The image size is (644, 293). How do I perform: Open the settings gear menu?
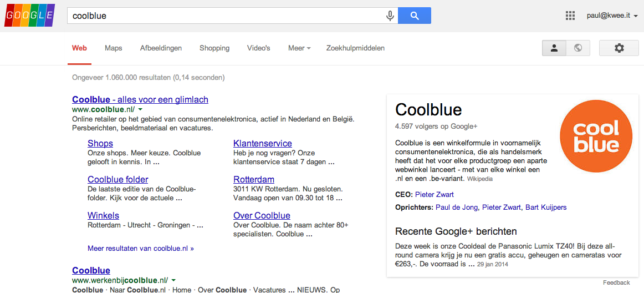pyautogui.click(x=619, y=48)
